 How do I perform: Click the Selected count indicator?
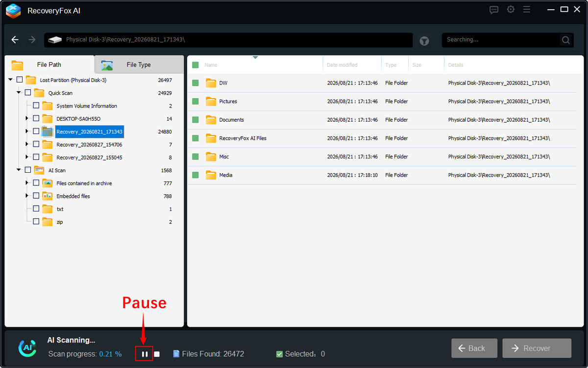point(300,354)
